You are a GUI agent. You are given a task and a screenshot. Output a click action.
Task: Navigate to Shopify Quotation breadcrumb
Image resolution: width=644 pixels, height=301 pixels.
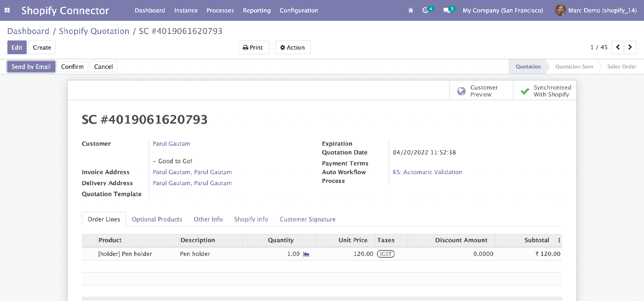[x=94, y=31]
